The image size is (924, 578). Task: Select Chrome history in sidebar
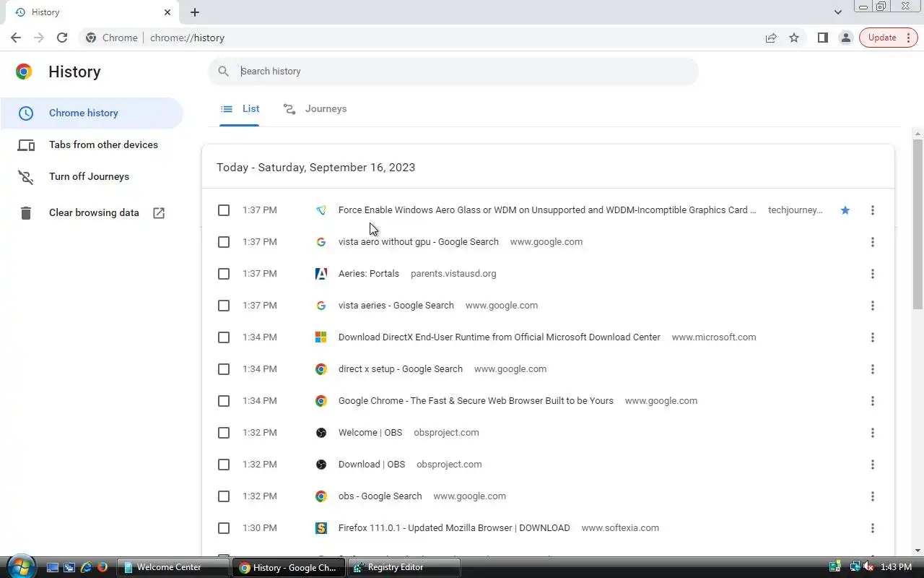(92, 113)
